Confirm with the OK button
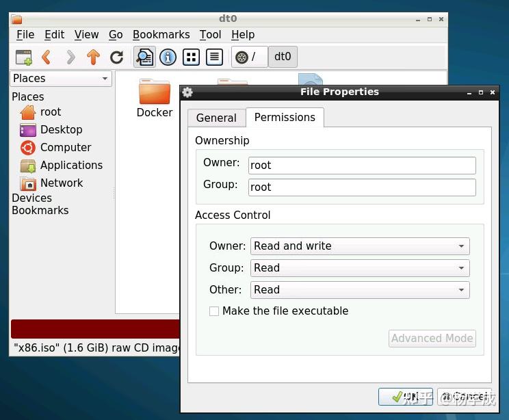The height and width of the screenshot is (420, 509). pyautogui.click(x=406, y=397)
